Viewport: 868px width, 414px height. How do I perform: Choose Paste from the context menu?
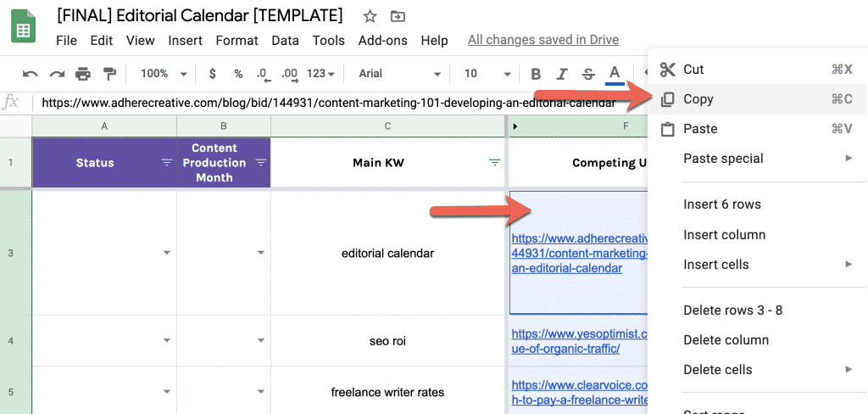pyautogui.click(x=757, y=129)
